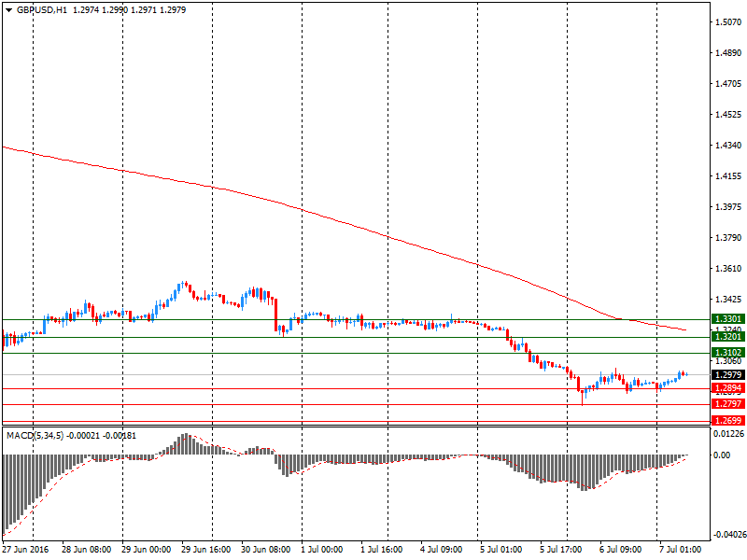Select the 1.2894 red support level label
Viewport: 747px width, 560px height.
728,388
